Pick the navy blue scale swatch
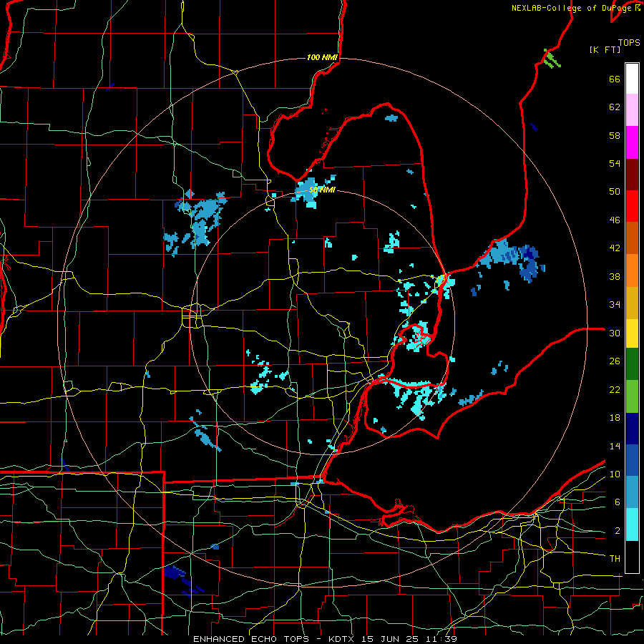 [x=632, y=429]
